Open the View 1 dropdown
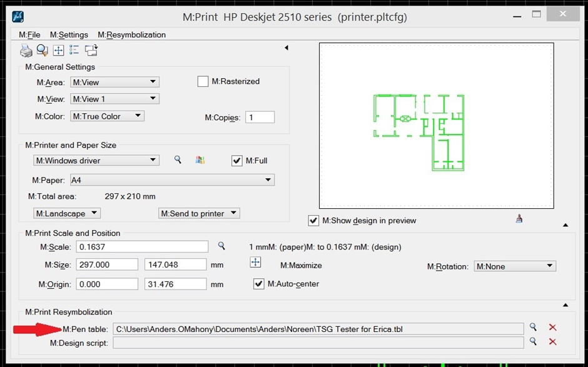Screen dimensions: 588x367 click(114, 99)
